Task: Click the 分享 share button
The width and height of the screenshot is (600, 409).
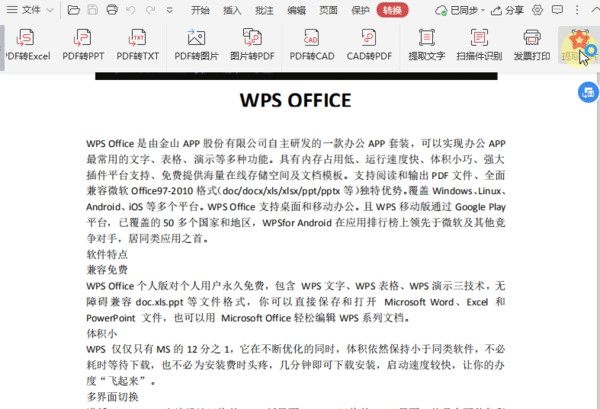Action: pos(507,10)
